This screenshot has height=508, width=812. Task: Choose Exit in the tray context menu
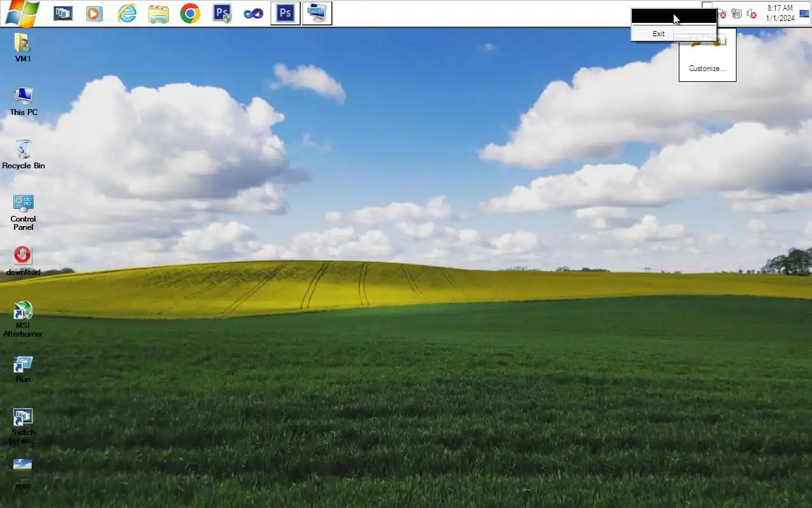coord(674,34)
